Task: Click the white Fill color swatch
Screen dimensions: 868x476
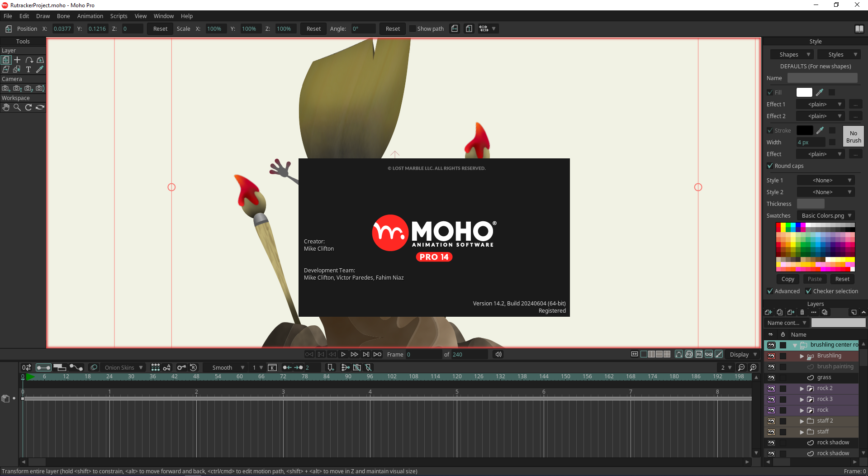Action: [x=804, y=92]
